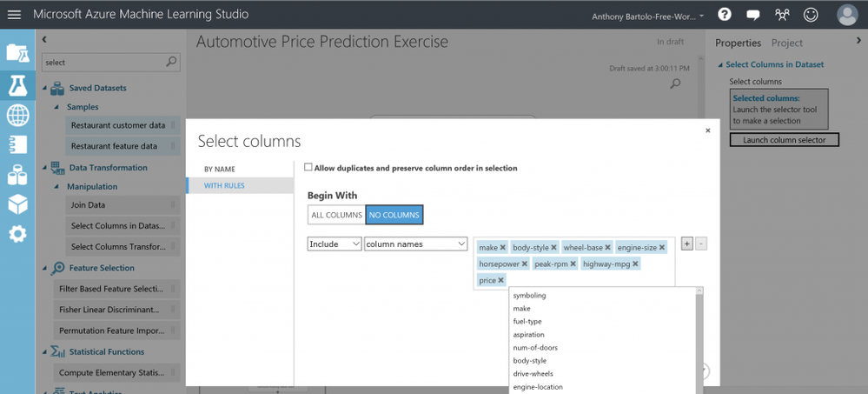Add a new rule with plus button
Image resolution: width=868 pixels, height=394 pixels.
[x=686, y=244]
